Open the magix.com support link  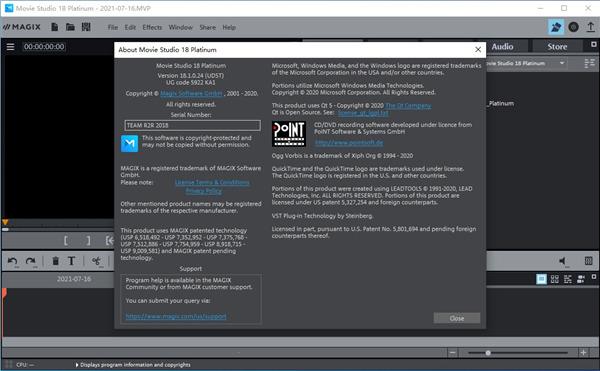coord(176,316)
